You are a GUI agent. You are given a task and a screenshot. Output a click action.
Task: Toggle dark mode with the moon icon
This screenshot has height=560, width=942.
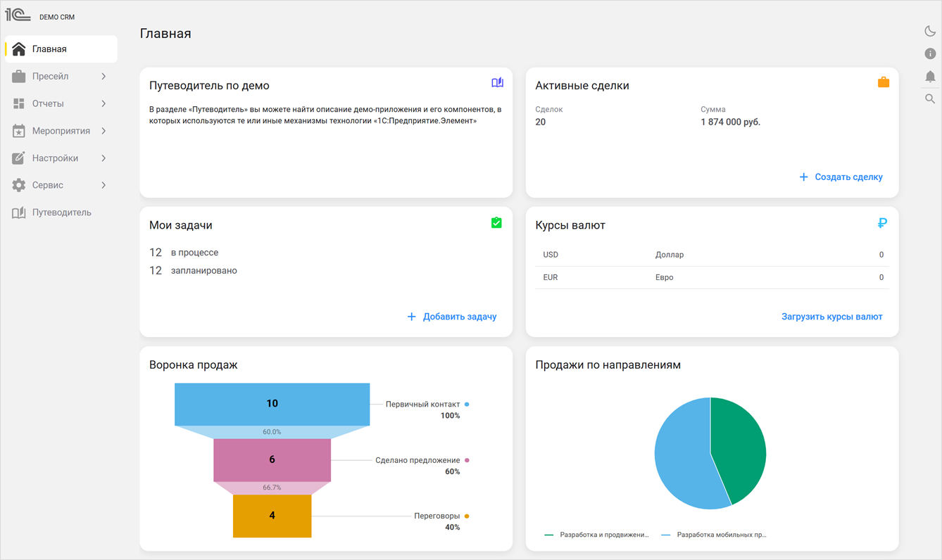(x=930, y=31)
